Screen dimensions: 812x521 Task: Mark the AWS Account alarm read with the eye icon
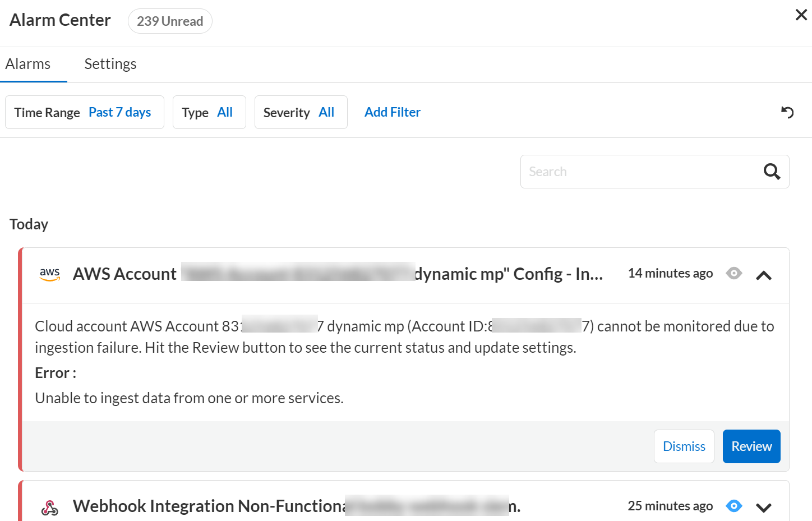pyautogui.click(x=733, y=273)
